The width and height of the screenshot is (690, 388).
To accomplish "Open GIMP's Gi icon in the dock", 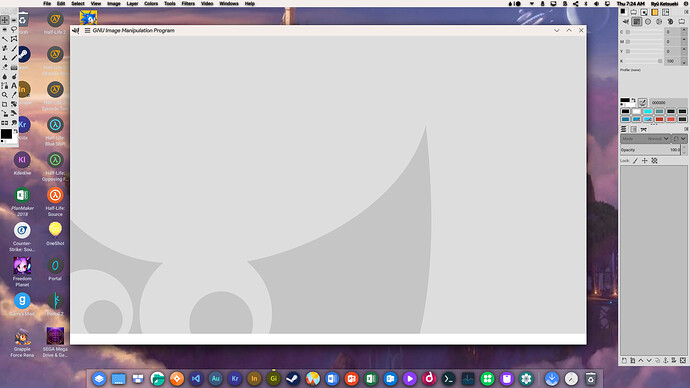I will pyautogui.click(x=273, y=378).
